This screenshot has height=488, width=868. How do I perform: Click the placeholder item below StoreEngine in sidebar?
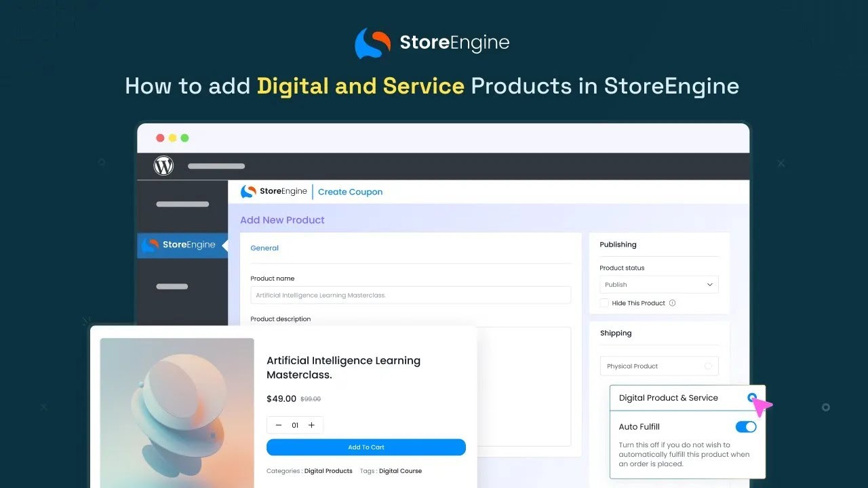point(172,287)
